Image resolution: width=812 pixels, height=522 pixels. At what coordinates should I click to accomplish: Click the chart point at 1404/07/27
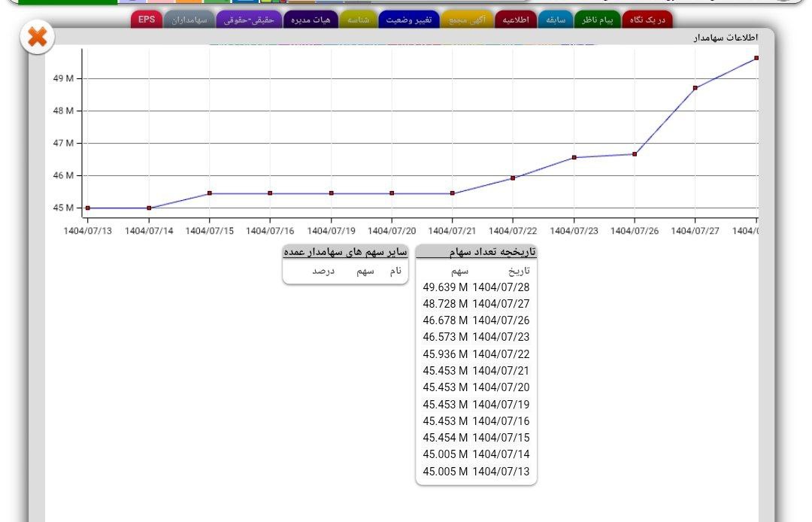click(x=695, y=88)
